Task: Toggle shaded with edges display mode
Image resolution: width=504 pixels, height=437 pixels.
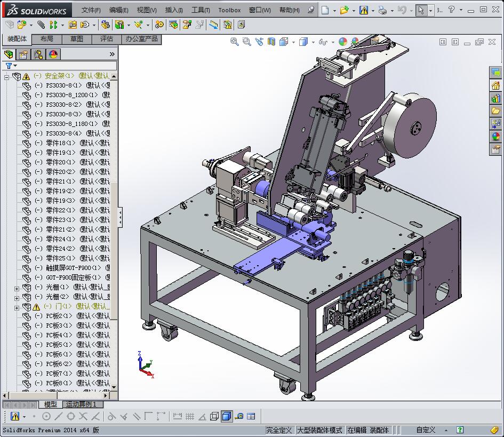Action: [x=227, y=416]
